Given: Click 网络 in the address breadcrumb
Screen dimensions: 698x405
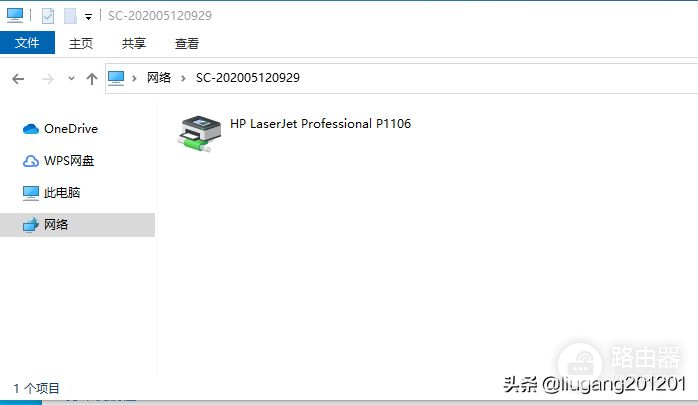Looking at the screenshot, I should (x=159, y=78).
